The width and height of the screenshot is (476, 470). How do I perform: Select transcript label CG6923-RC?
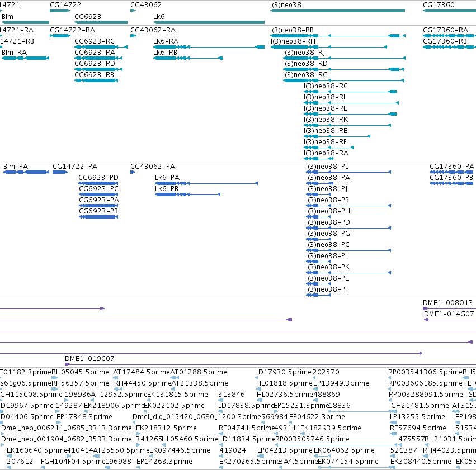point(95,41)
